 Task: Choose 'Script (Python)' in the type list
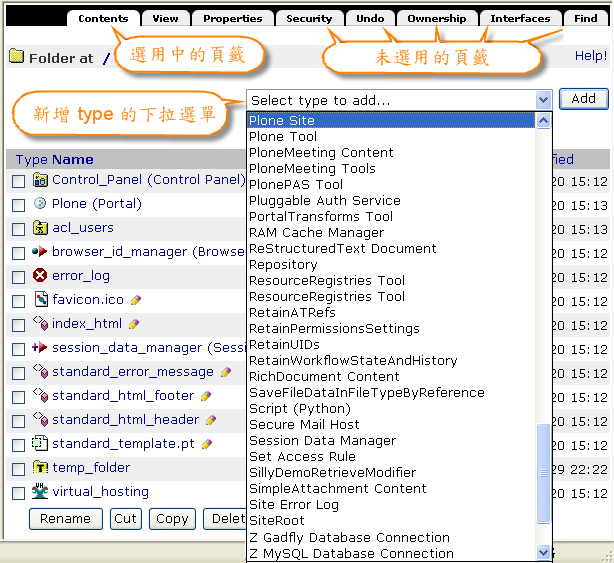[x=391, y=408]
